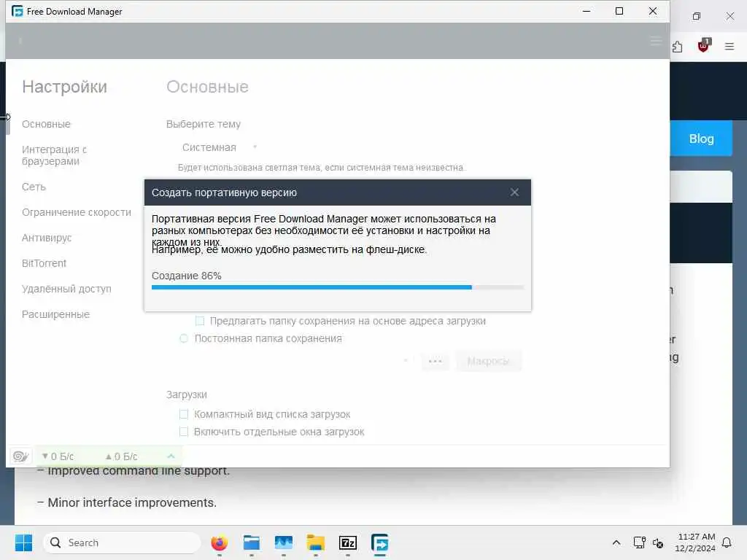Screen dimensions: 747x560
Task: Open 7-Zip from the taskbar
Action: click(348, 542)
